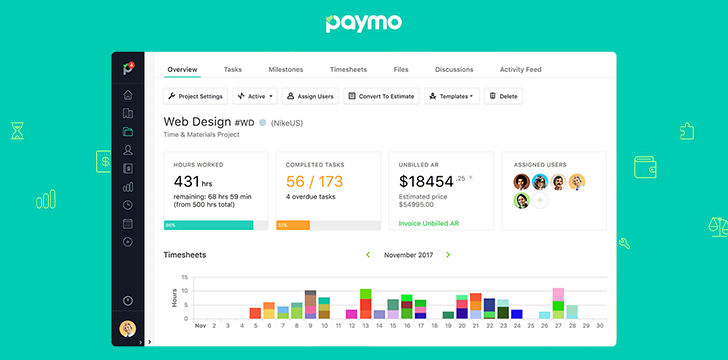728x360 pixels.
Task: Click the second assigned user avatar with sunglasses
Action: point(540,182)
